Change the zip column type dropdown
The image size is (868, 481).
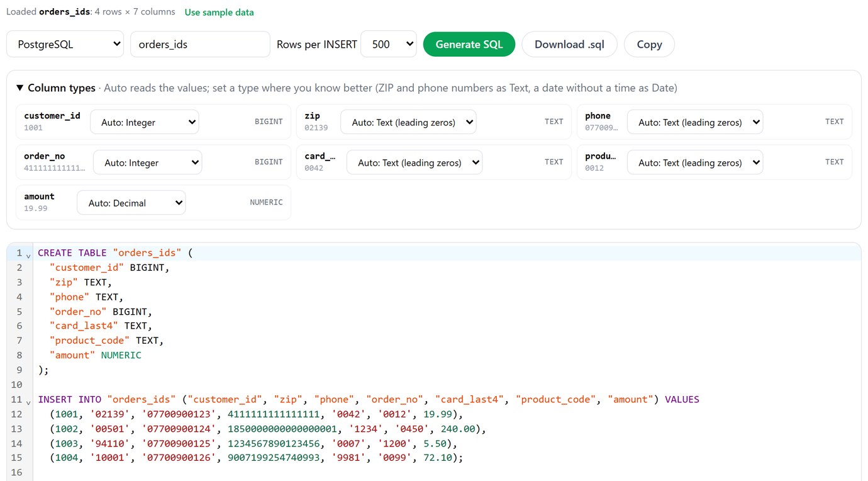[x=408, y=122]
